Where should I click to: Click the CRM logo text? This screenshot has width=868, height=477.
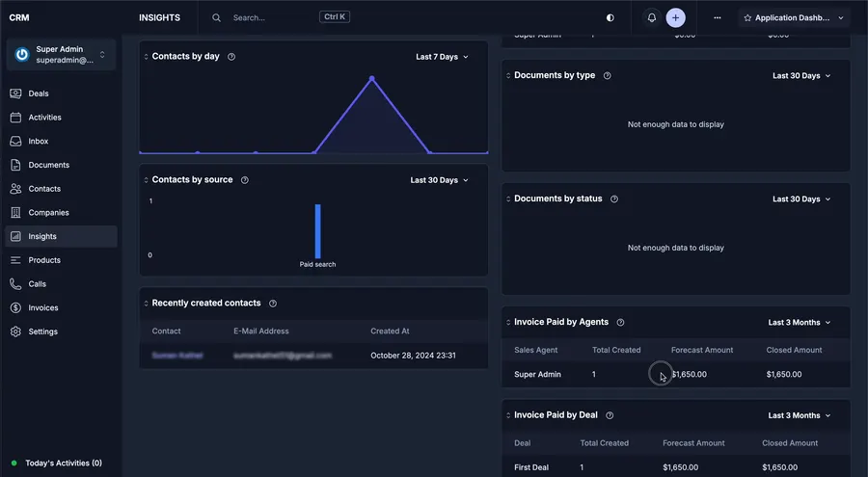click(x=19, y=17)
